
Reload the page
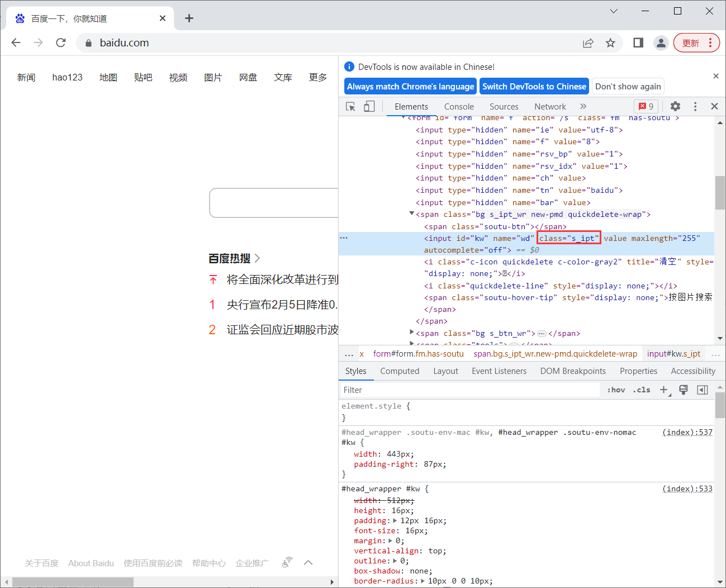click(x=61, y=42)
